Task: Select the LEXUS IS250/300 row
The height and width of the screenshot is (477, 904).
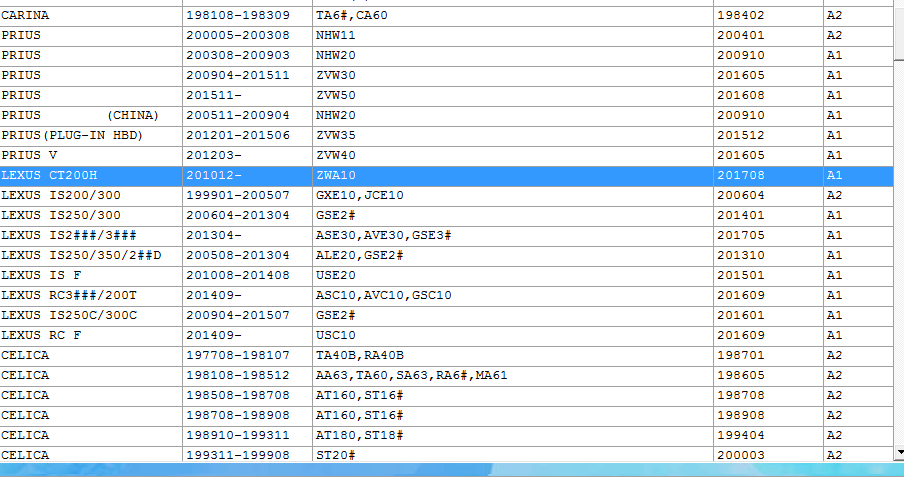Action: coord(447,215)
